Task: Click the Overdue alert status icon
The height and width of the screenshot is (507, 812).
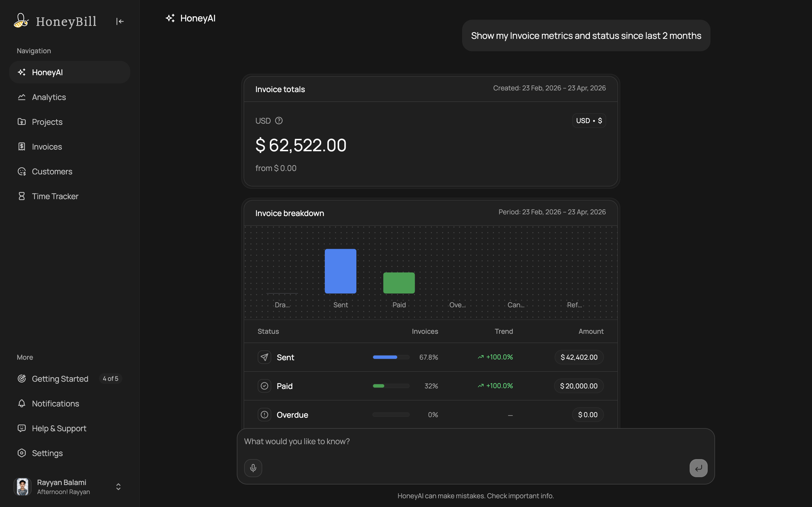Action: coord(264,415)
